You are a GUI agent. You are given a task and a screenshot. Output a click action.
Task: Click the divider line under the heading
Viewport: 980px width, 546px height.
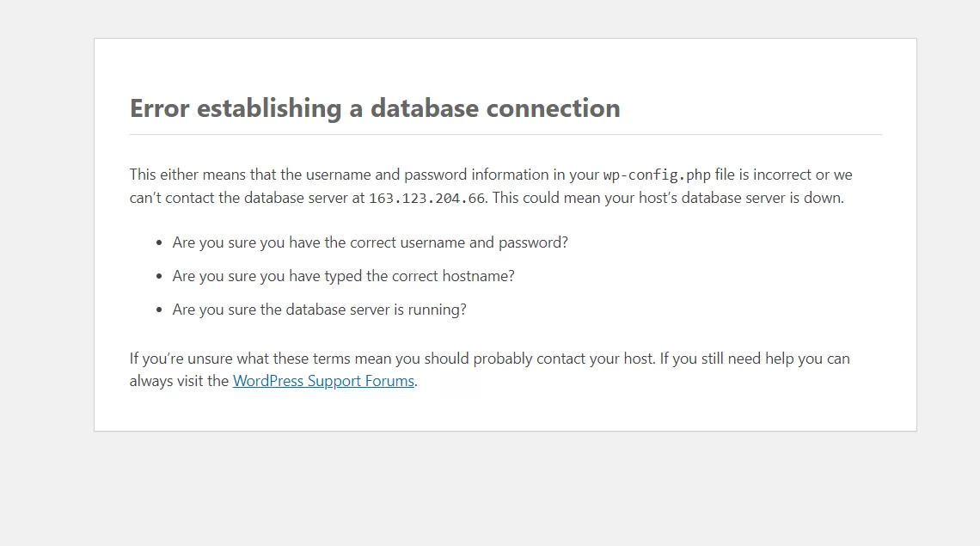coord(505,134)
